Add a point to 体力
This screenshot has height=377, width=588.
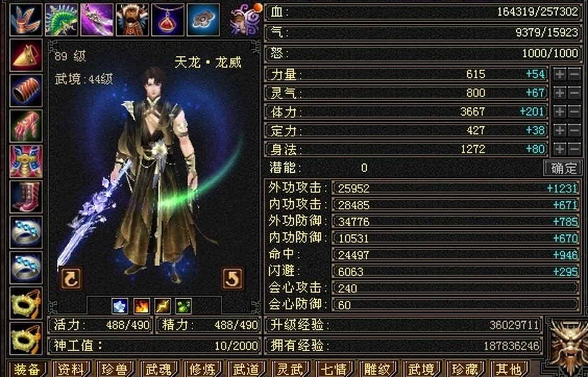tap(560, 111)
